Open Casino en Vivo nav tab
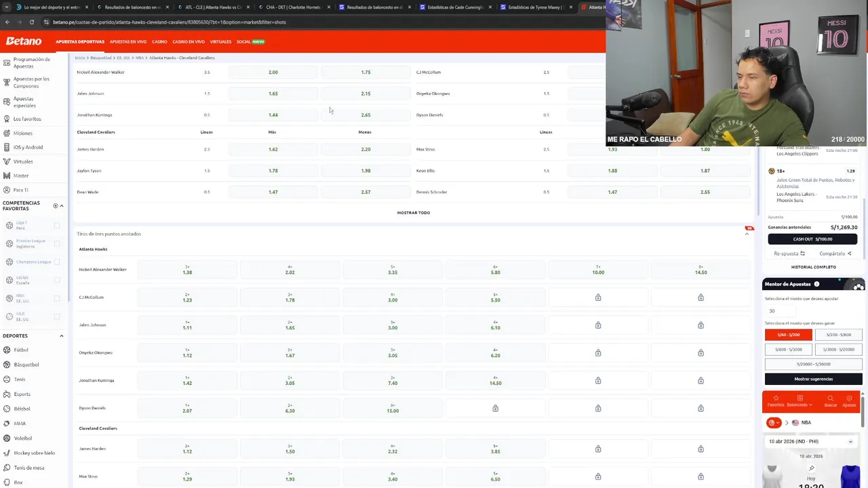 tap(189, 41)
